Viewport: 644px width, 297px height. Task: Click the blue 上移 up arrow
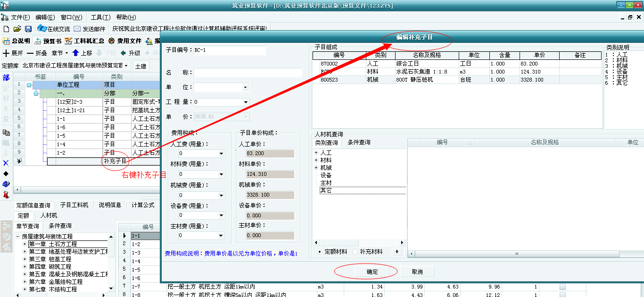(x=75, y=53)
